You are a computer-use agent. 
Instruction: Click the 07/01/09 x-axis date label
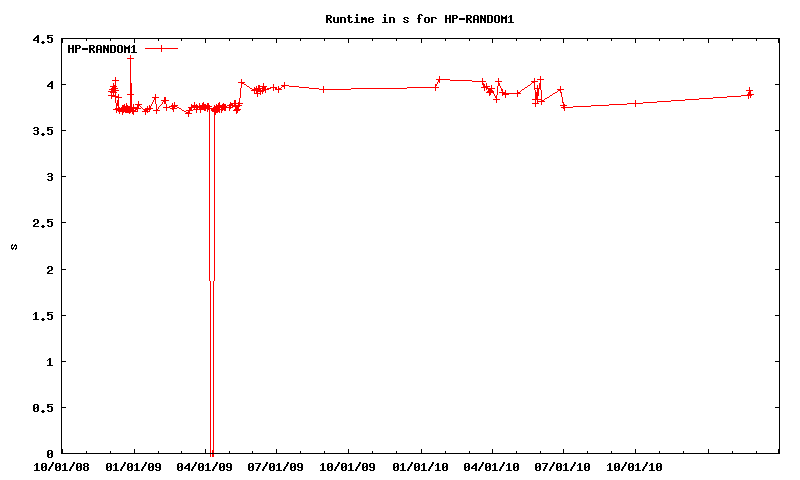pyautogui.click(x=276, y=465)
